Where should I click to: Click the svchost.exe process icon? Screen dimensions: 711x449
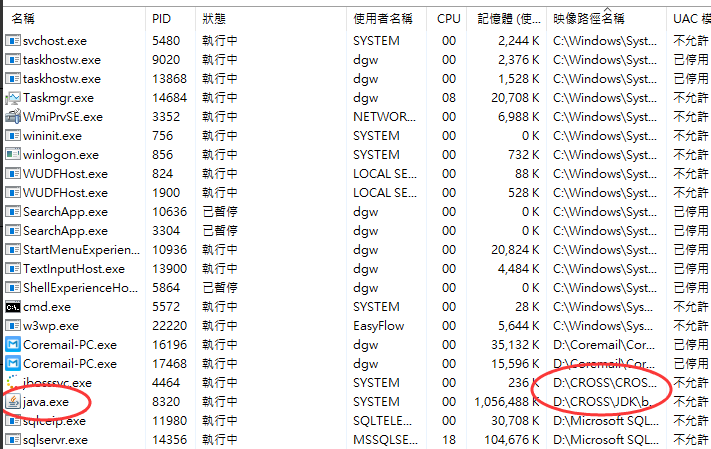[x=13, y=41]
